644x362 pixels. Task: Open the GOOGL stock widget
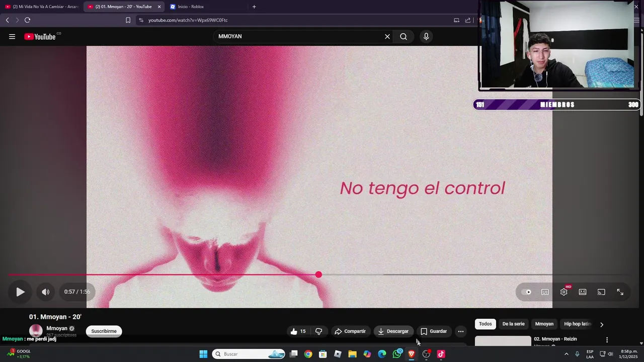[x=19, y=354]
